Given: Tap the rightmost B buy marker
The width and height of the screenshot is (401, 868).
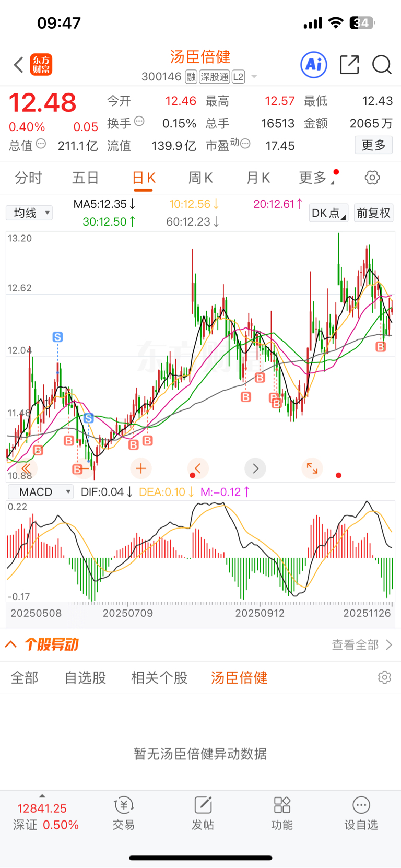Looking at the screenshot, I should click(x=381, y=347).
